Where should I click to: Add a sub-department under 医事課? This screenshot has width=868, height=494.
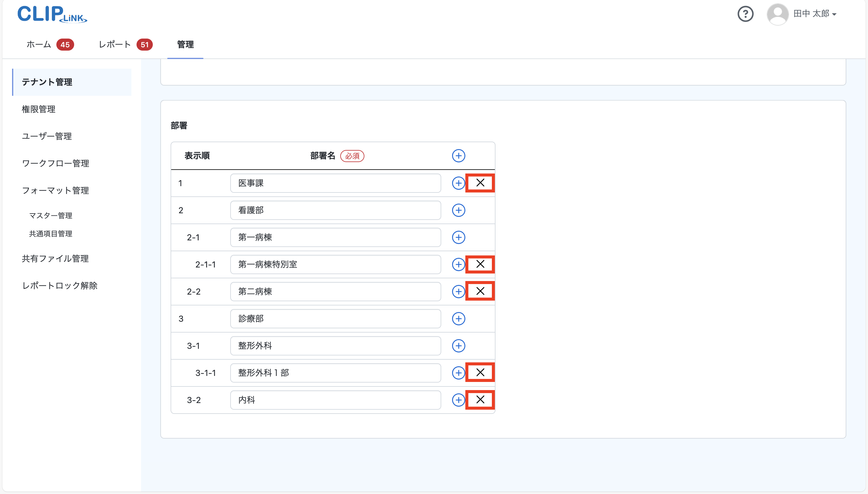(458, 183)
